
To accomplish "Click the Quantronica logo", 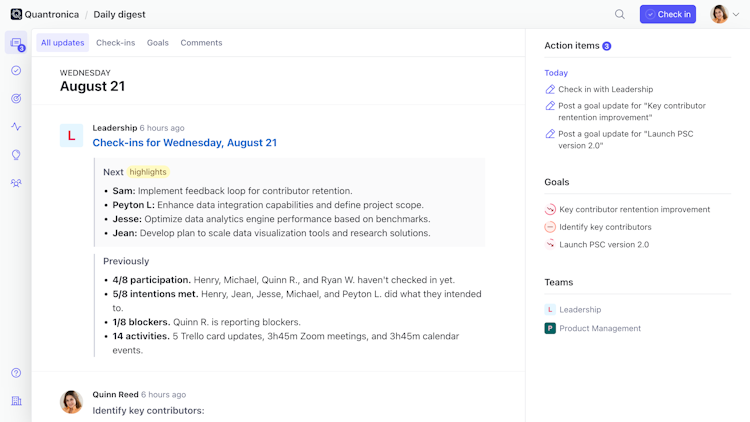I will pyautogui.click(x=16, y=14).
